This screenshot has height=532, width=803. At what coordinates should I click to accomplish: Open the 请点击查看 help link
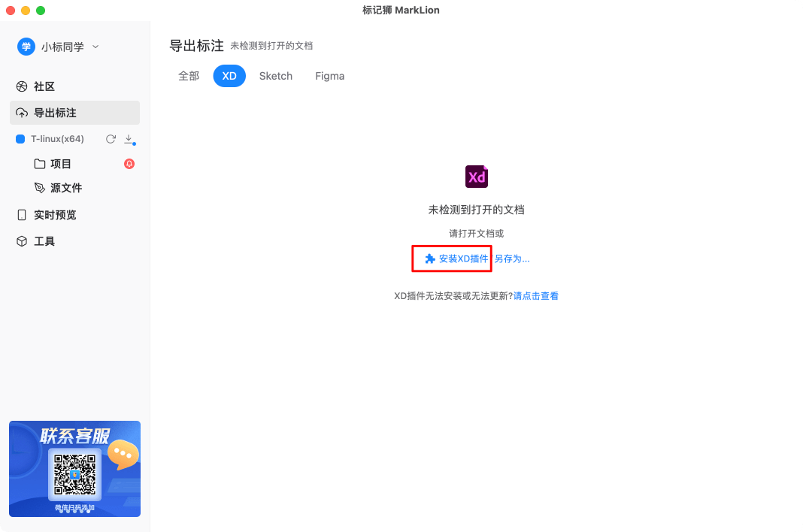[x=535, y=296]
